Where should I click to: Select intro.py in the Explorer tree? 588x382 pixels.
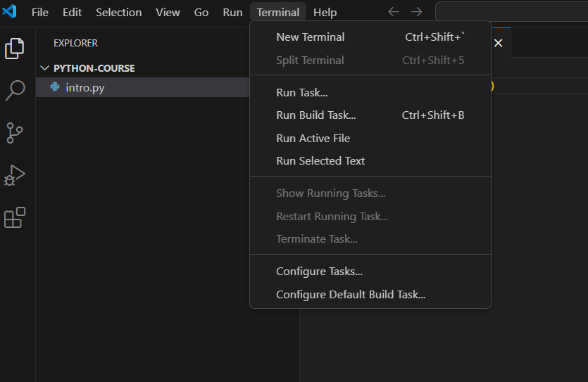pos(85,88)
